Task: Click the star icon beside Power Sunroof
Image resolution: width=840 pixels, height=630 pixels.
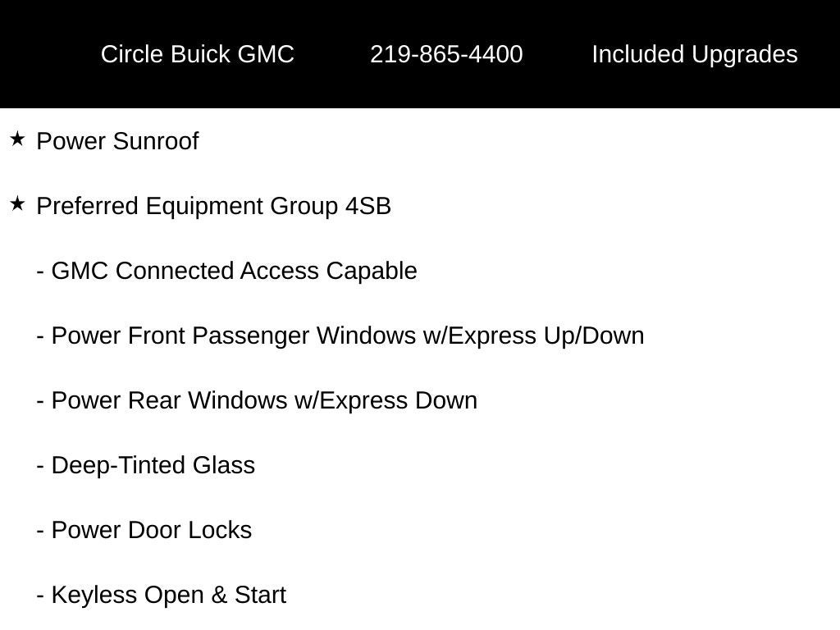Action: (17, 139)
